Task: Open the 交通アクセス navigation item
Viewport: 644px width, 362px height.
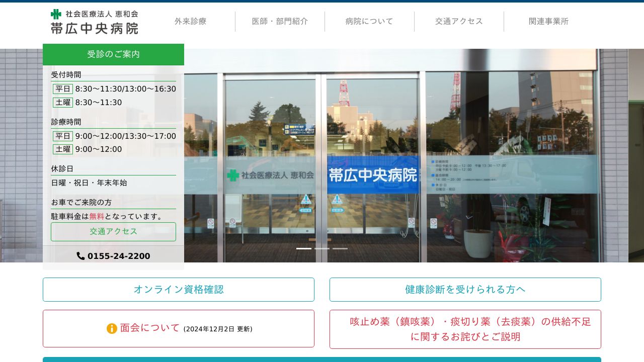Action: click(458, 21)
